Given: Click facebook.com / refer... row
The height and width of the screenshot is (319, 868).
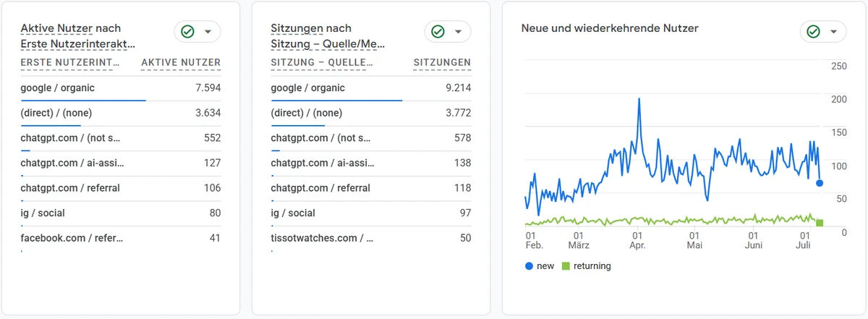Looking at the screenshot, I should point(121,239).
